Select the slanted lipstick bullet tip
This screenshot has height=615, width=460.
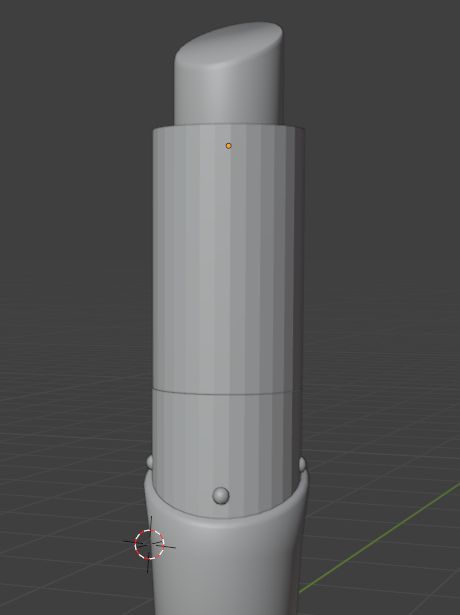tap(229, 73)
